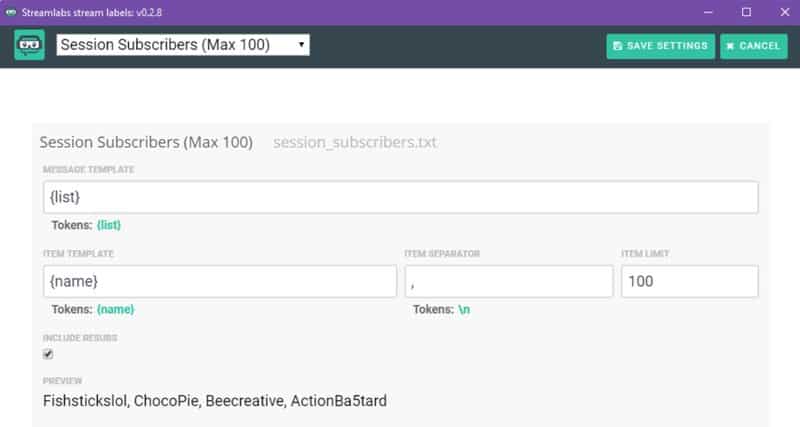
Task: Click the \n token under Item Separator
Action: [x=464, y=309]
